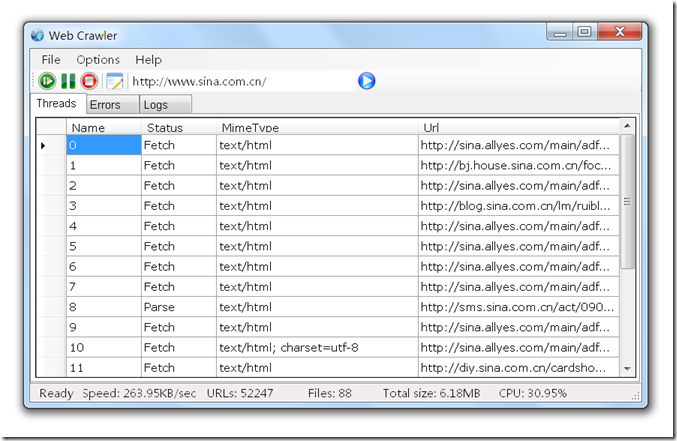Image resolution: width=677 pixels, height=441 pixels.
Task: Switch to the Threads tab
Action: [x=57, y=104]
